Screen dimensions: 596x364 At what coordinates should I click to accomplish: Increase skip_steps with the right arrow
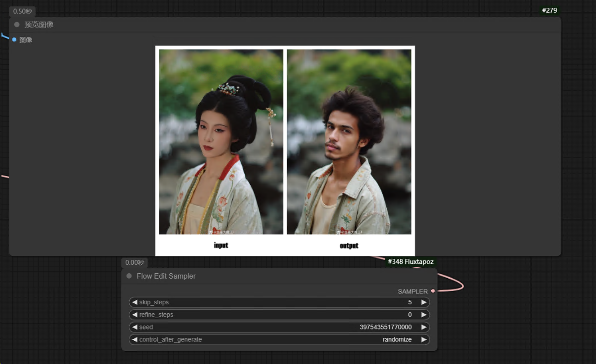point(423,302)
